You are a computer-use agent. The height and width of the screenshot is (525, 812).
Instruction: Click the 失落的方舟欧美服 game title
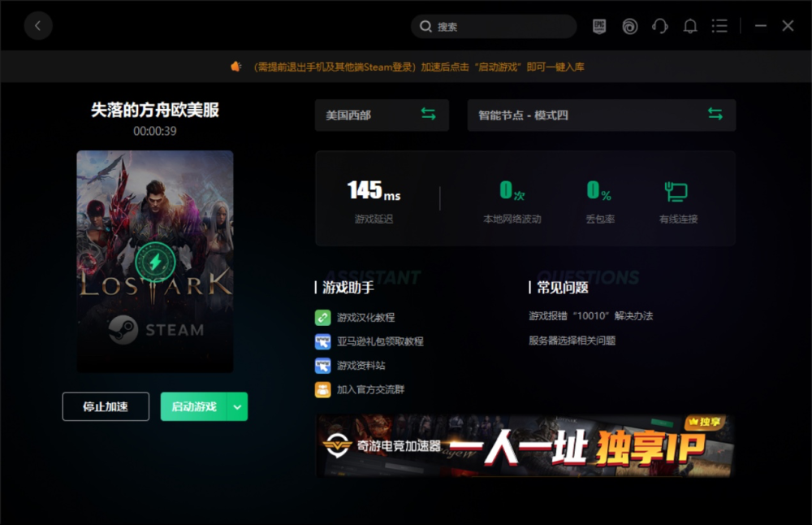coord(155,110)
